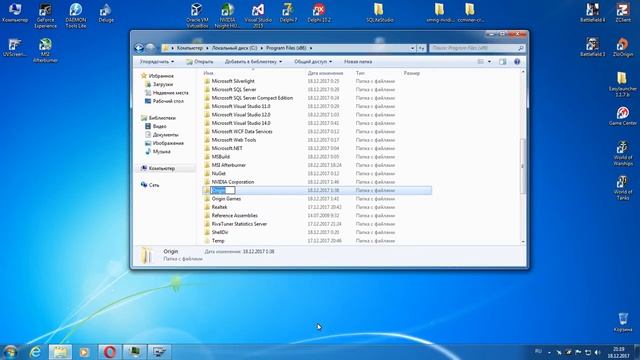Select the MSI Afterburner desktop shortcut
This screenshot has width=640, height=360.
click(x=45, y=50)
